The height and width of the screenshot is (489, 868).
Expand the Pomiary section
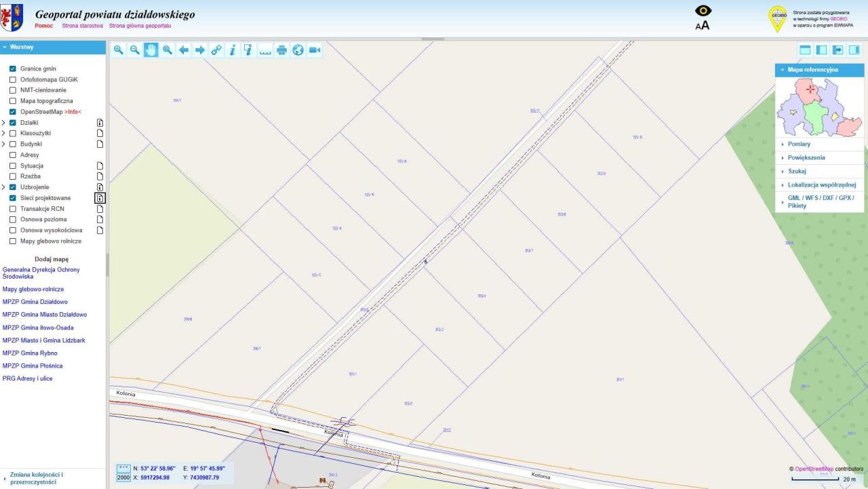click(x=819, y=144)
